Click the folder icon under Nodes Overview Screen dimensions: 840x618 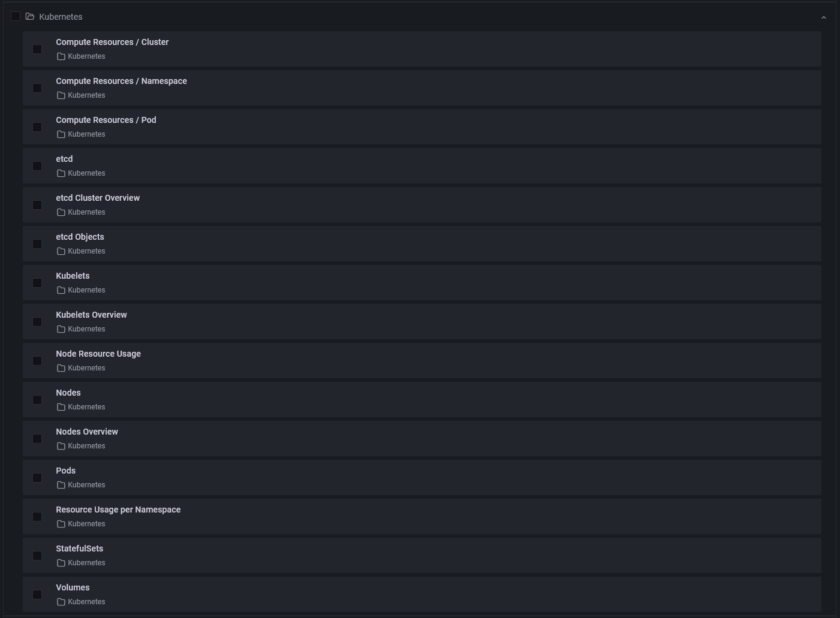point(61,445)
